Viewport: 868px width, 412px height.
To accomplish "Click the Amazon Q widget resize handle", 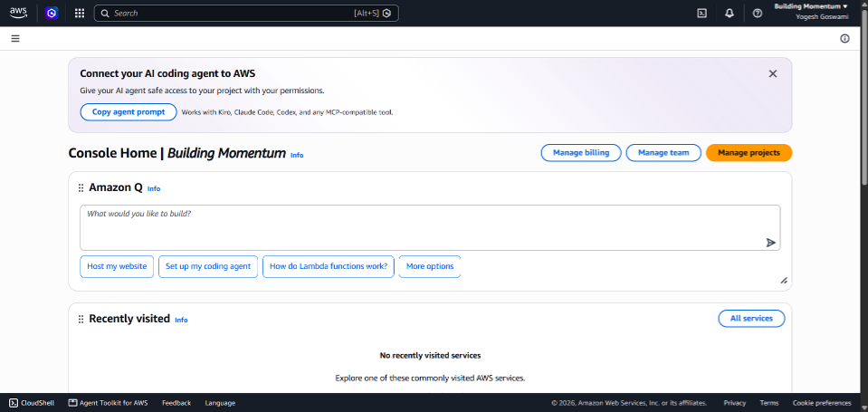I will (784, 281).
